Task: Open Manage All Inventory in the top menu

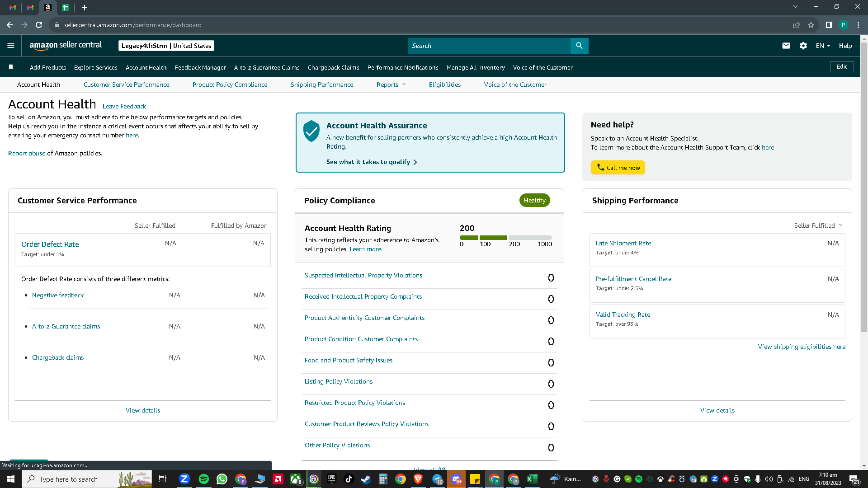Action: click(476, 67)
